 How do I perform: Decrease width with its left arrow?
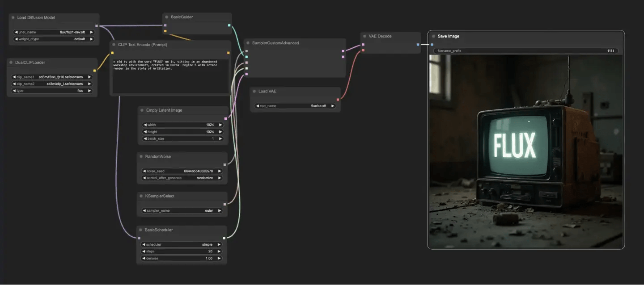click(145, 125)
